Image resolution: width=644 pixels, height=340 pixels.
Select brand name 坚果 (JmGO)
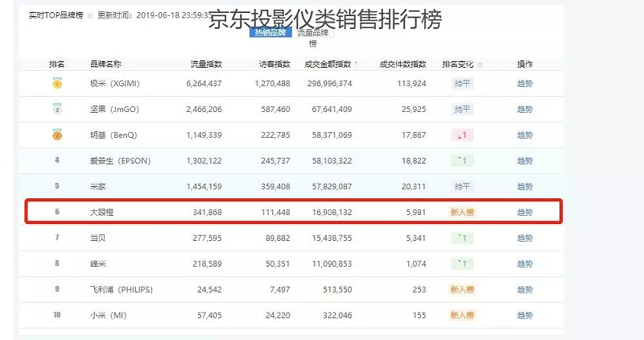114,110
